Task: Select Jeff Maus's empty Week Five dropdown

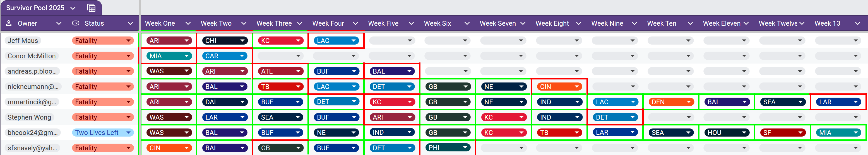Action: click(x=392, y=40)
